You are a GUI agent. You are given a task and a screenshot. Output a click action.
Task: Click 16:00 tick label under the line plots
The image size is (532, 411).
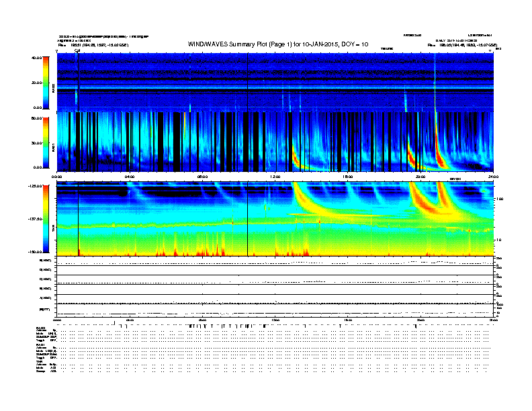[x=348, y=320]
